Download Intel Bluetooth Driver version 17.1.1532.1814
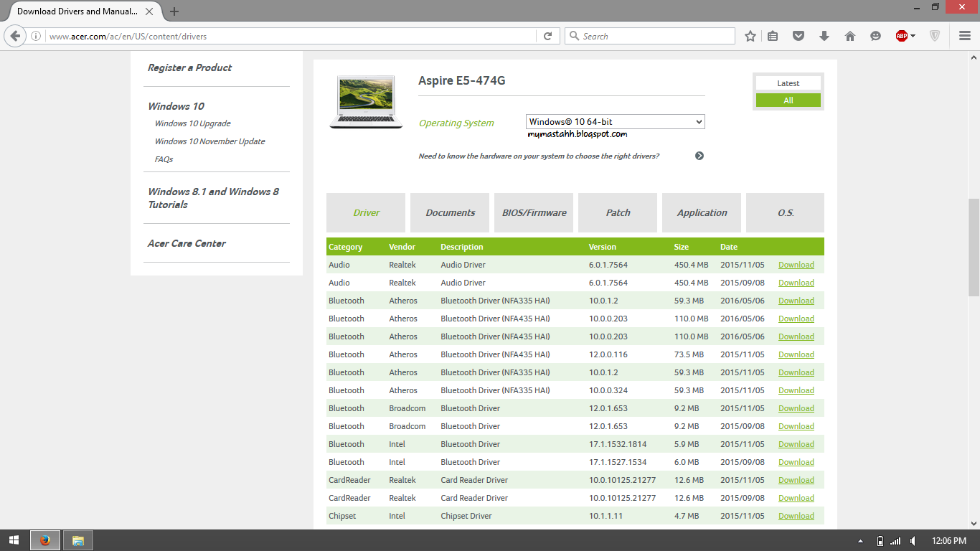 (x=796, y=444)
